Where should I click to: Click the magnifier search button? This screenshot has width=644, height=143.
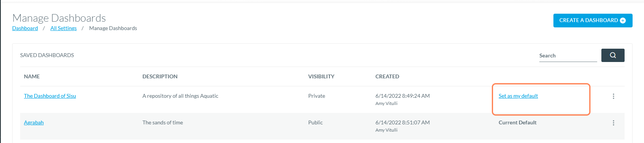pos(613,55)
